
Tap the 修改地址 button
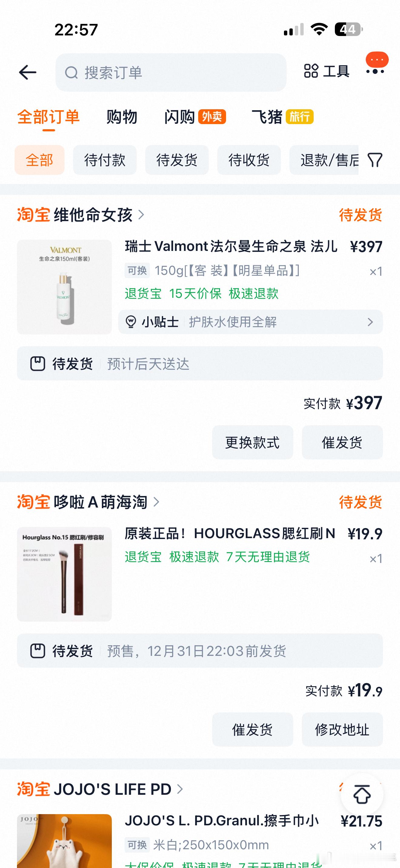click(x=342, y=729)
